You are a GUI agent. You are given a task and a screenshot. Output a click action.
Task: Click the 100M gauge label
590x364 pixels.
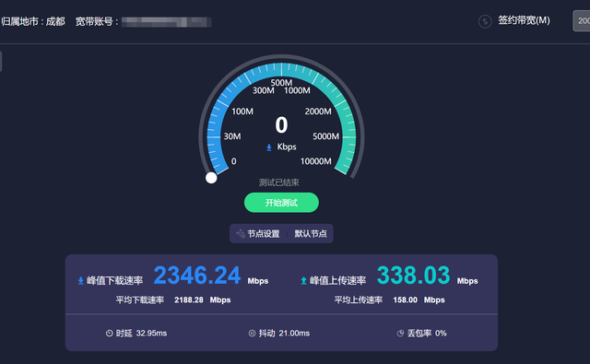(242, 112)
